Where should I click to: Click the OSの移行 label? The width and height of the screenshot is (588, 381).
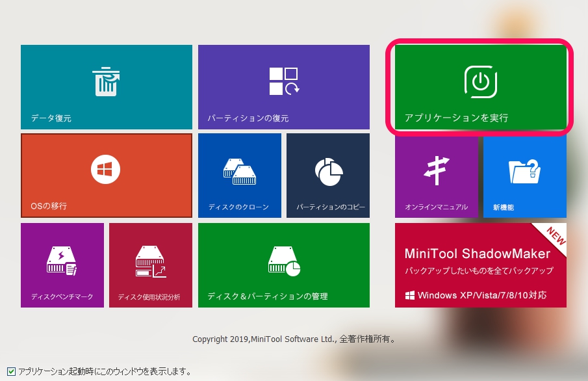coord(49,206)
